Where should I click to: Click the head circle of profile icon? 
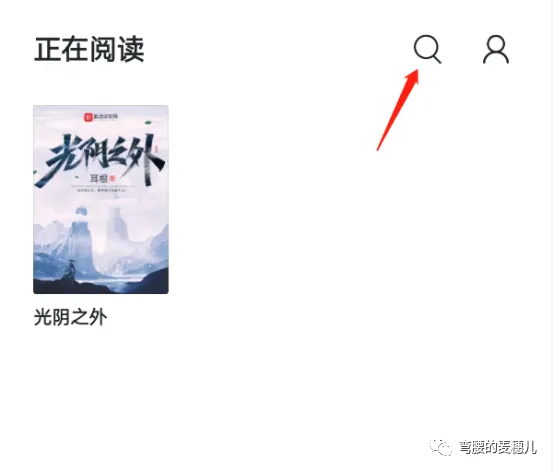(x=496, y=43)
